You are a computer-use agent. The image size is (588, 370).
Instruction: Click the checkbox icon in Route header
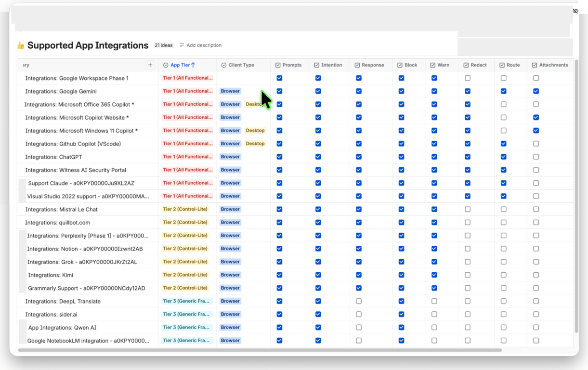pos(502,65)
